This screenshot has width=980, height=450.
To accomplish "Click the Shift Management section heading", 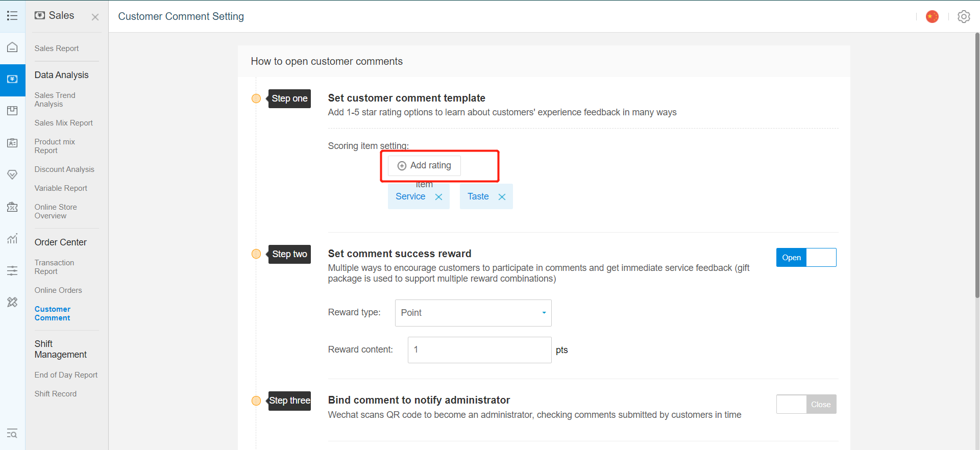I will [60, 349].
